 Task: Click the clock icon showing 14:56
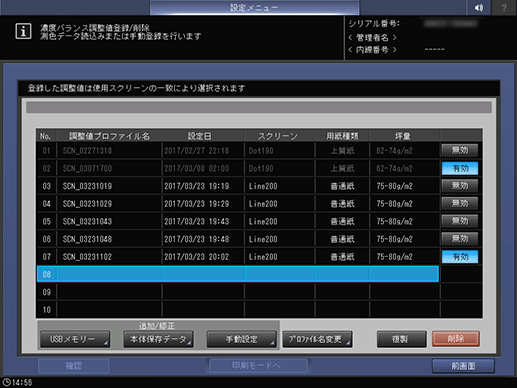coord(6,382)
